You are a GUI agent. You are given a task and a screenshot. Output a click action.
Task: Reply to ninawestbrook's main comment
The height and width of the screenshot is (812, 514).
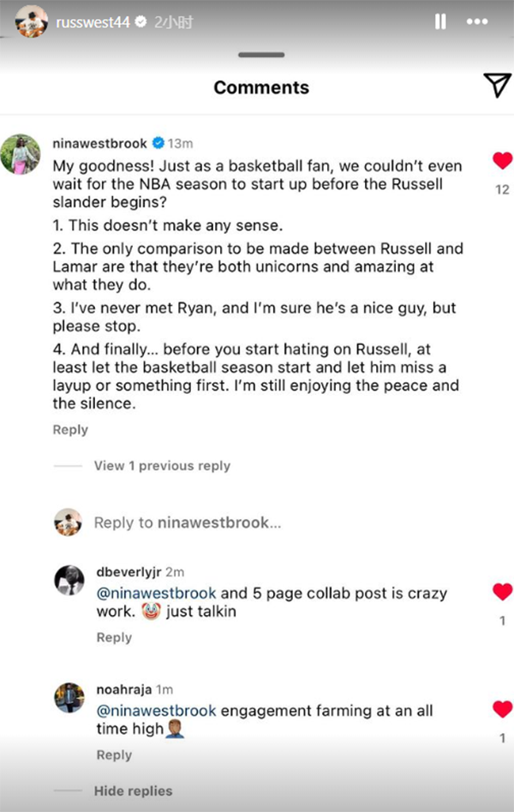70,430
